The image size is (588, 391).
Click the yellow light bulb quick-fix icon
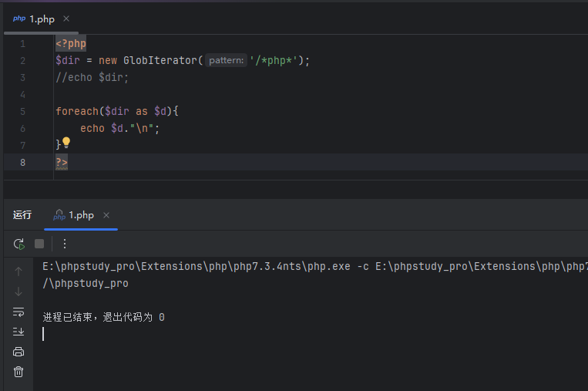[66, 143]
